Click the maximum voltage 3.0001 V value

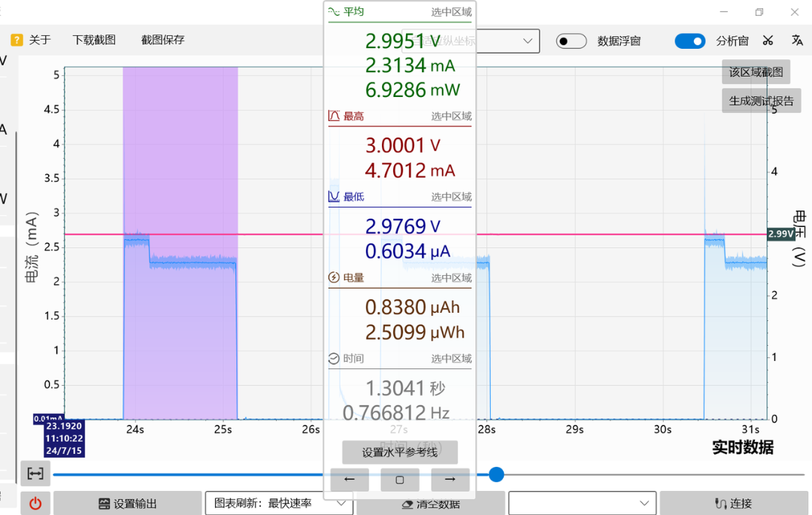tap(403, 145)
